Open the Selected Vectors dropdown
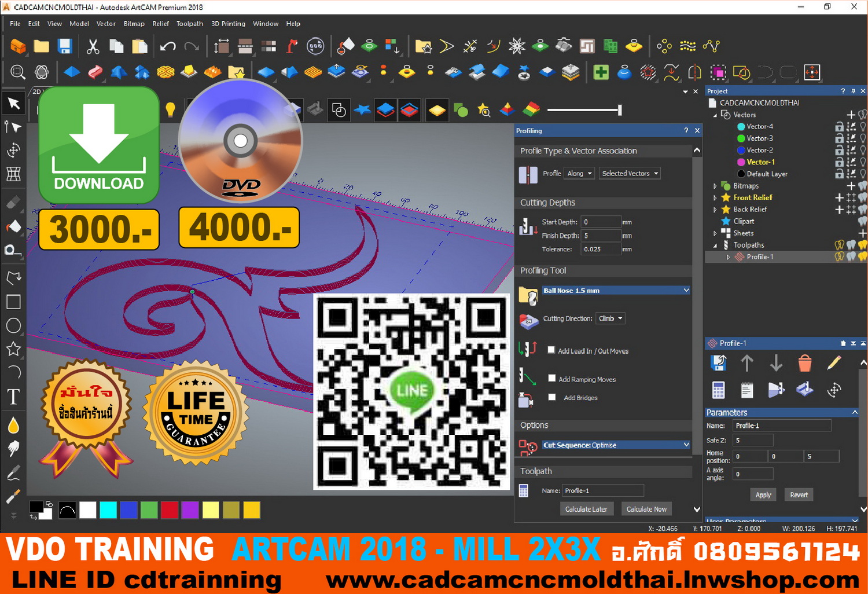This screenshot has height=594, width=868. pyautogui.click(x=630, y=173)
